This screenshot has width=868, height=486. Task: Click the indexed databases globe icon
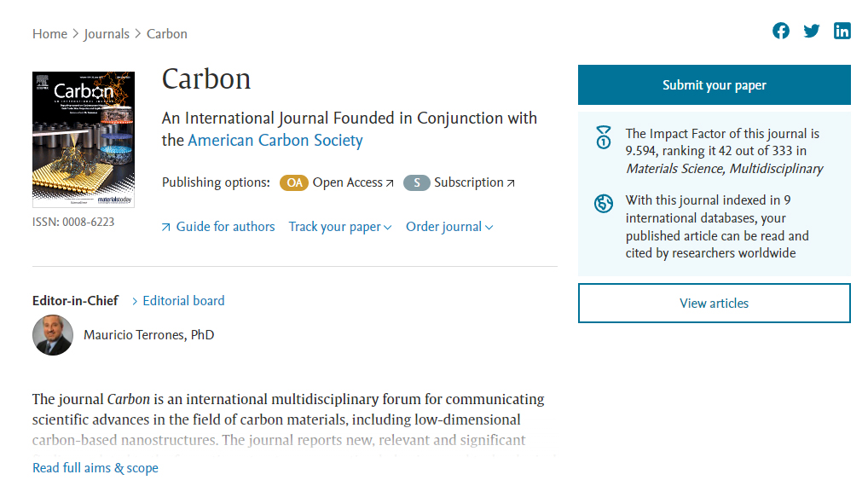604,204
